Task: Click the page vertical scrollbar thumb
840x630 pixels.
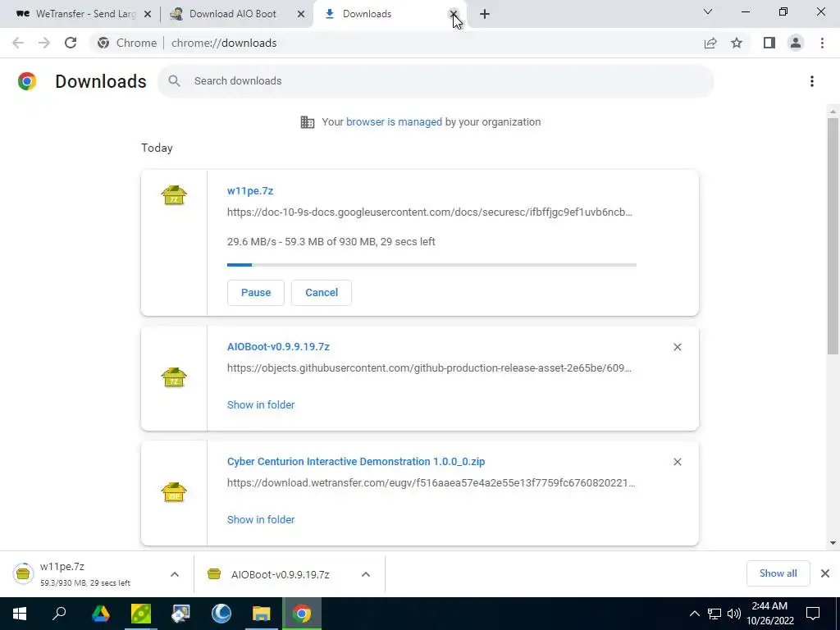Action: [833, 235]
